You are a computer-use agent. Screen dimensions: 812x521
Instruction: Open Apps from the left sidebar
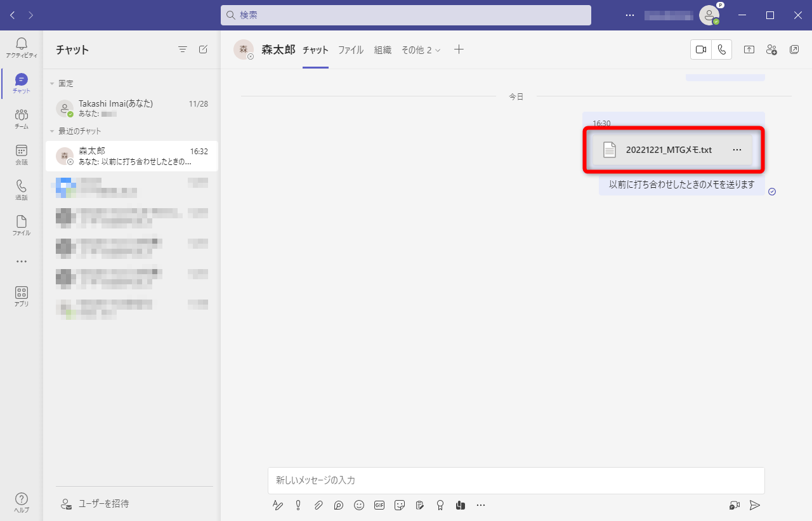click(21, 294)
